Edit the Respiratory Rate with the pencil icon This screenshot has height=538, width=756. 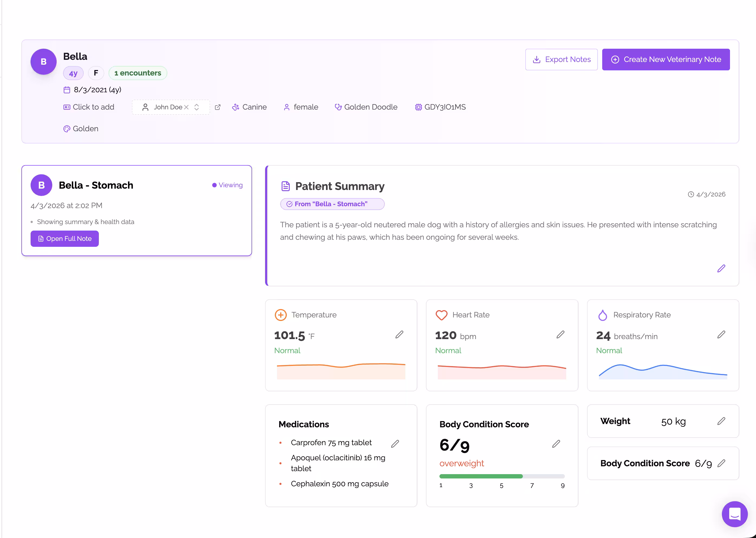tap(721, 335)
